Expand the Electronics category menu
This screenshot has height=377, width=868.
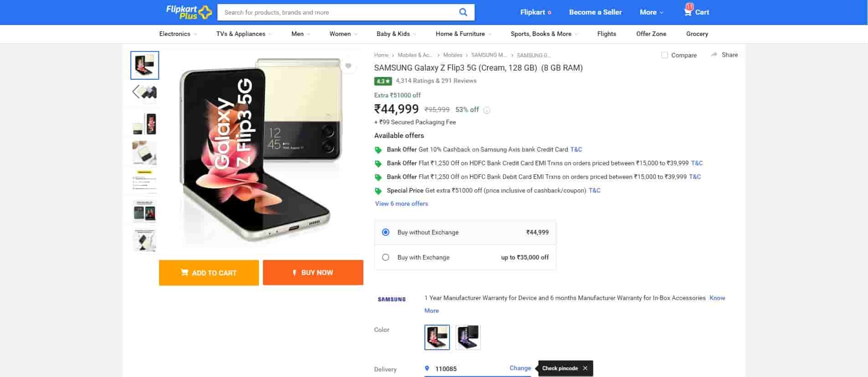tap(178, 34)
